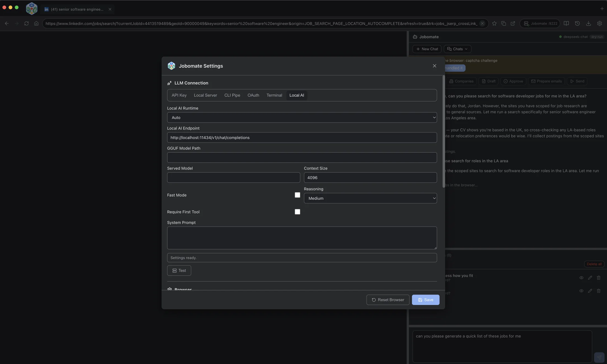Click the Companies action button
This screenshot has width=607, height=364.
tap(461, 81)
